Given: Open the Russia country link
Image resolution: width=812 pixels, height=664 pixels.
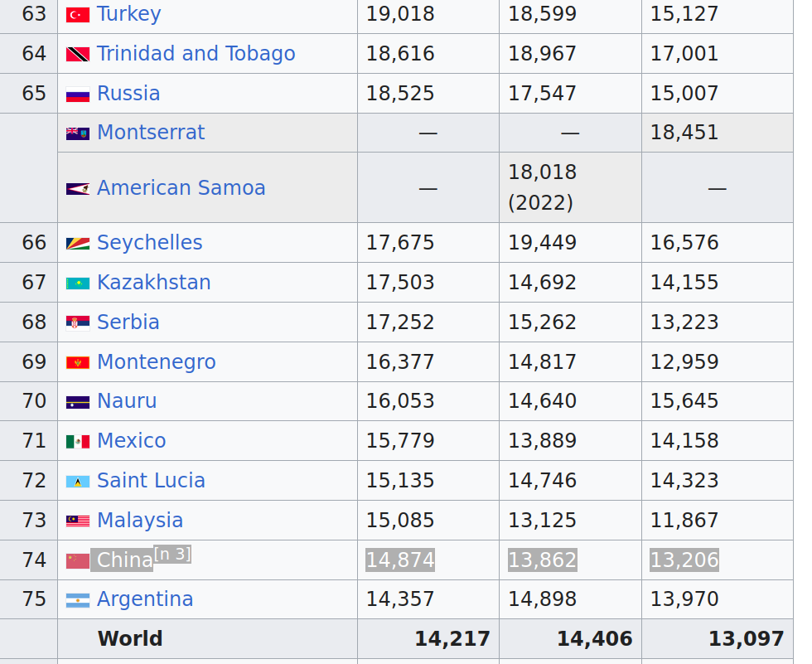Looking at the screenshot, I should click(128, 93).
